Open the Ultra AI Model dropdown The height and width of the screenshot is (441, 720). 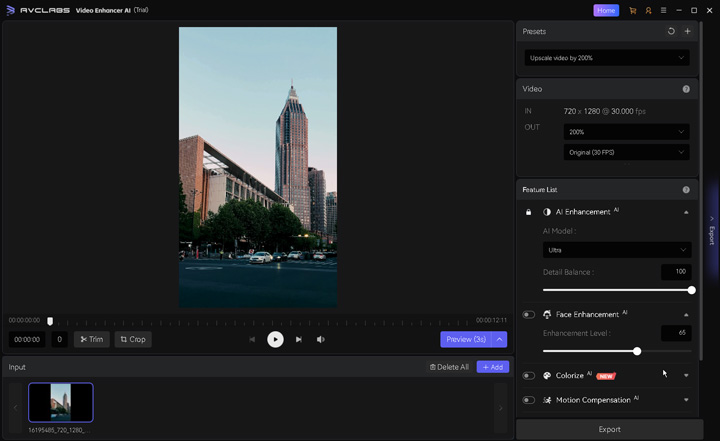point(617,250)
